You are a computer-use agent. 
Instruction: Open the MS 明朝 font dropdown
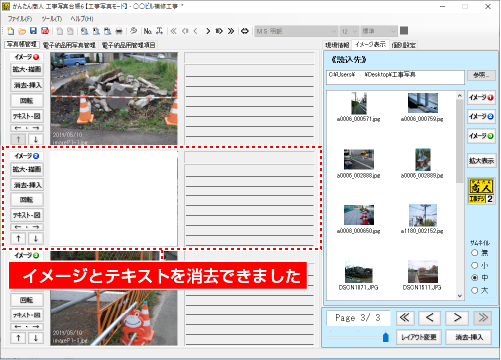(x=296, y=31)
